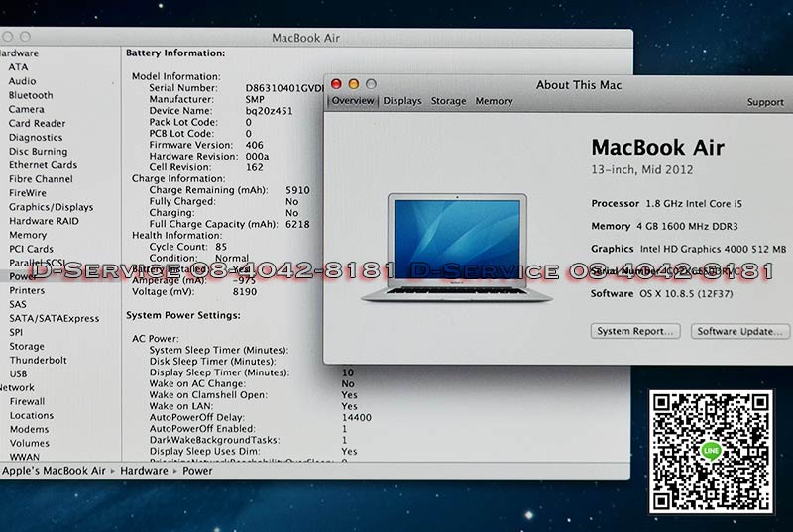Select WWAN under Network

[x=25, y=457]
